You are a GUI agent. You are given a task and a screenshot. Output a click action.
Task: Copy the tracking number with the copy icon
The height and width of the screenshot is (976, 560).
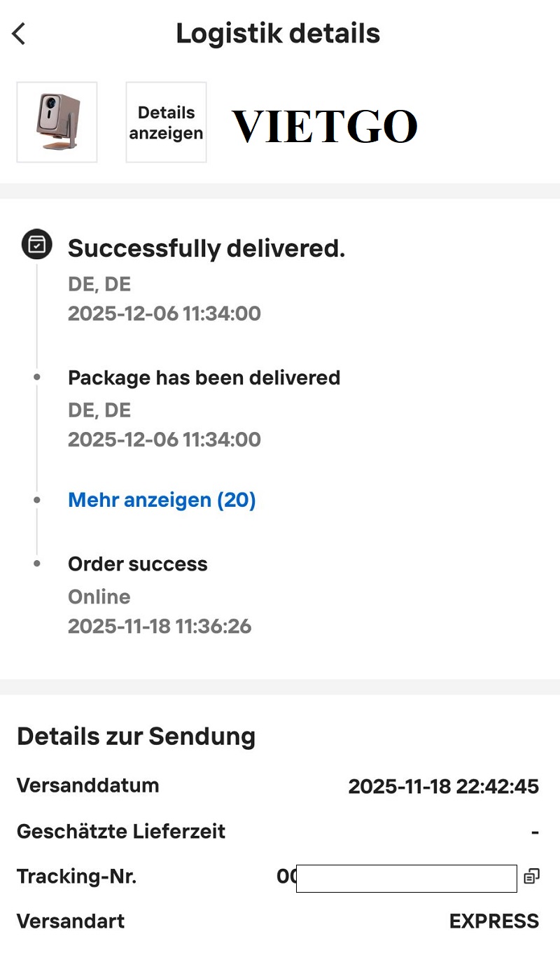pyautogui.click(x=531, y=876)
